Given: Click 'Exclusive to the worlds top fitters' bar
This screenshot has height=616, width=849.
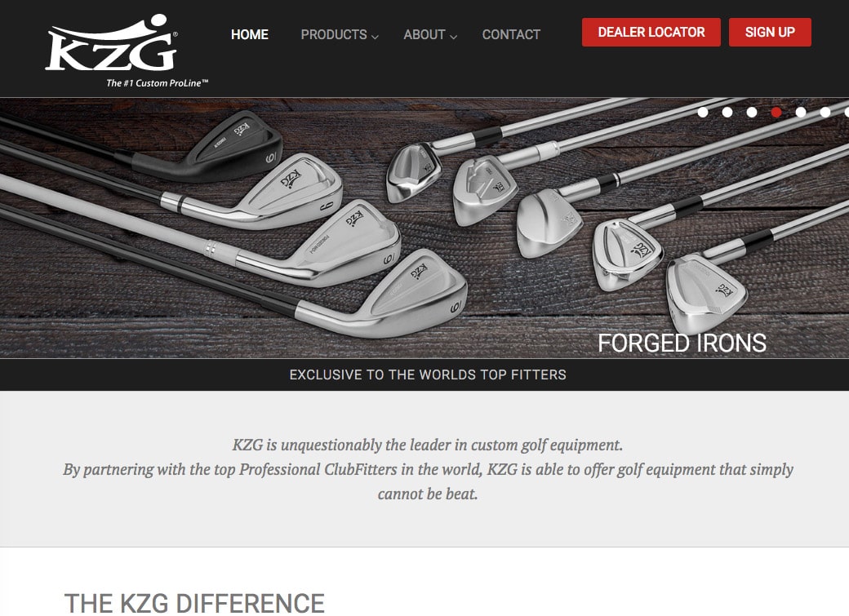Looking at the screenshot, I should pos(424,374).
